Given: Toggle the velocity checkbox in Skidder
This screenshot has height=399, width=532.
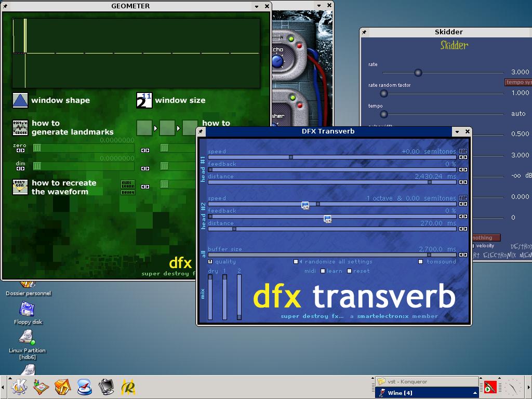Looking at the screenshot, I should pyautogui.click(x=473, y=246).
